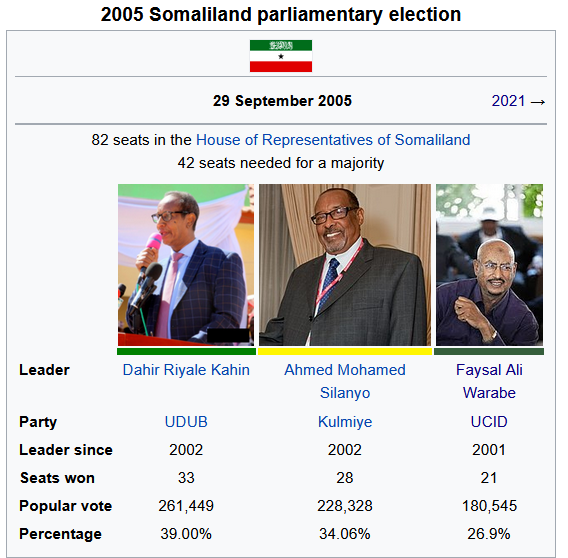The height and width of the screenshot is (558, 568).
Task: Click the 29 September 2005 date text
Action: 282,101
